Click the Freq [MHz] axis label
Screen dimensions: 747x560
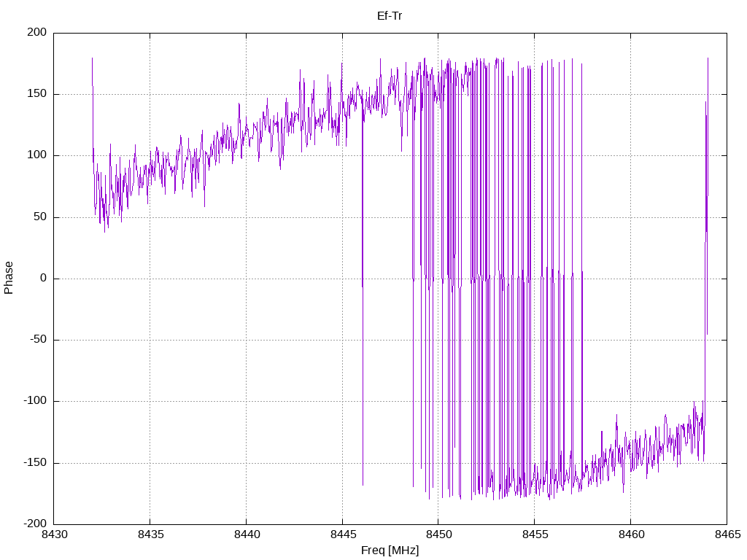[390, 550]
